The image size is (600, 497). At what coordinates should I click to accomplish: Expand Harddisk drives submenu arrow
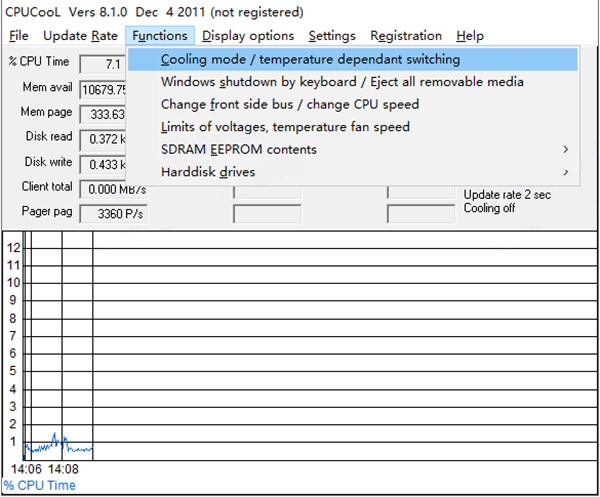(566, 172)
